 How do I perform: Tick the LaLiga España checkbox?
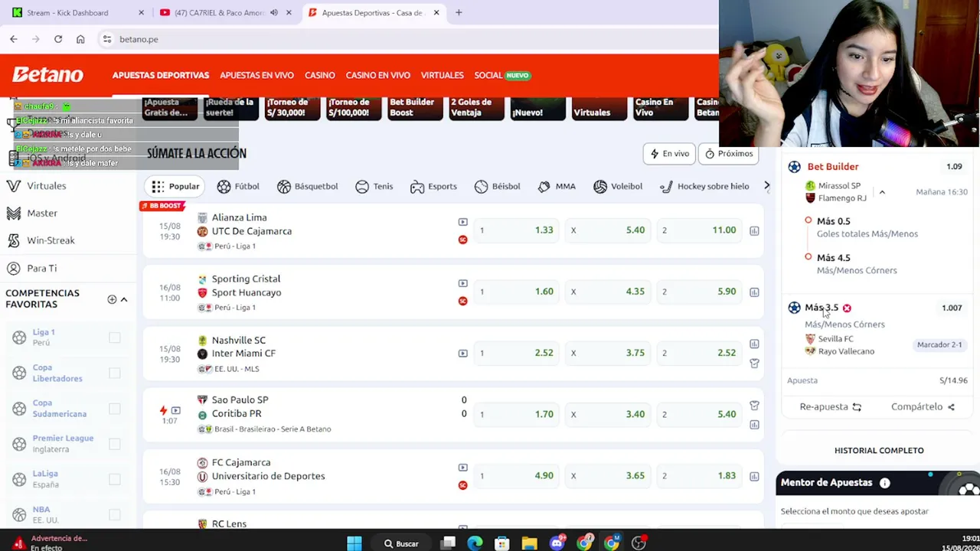114,479
